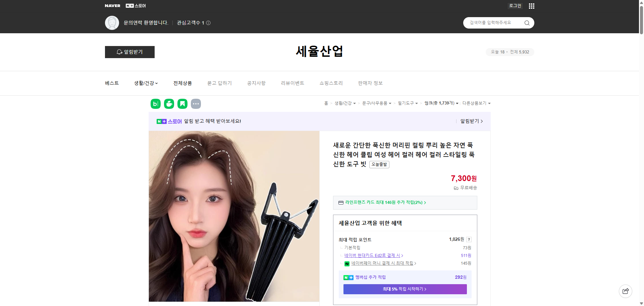Click the help question mark beside 1,026원
Screen dimensions: 644x306
(469, 239)
